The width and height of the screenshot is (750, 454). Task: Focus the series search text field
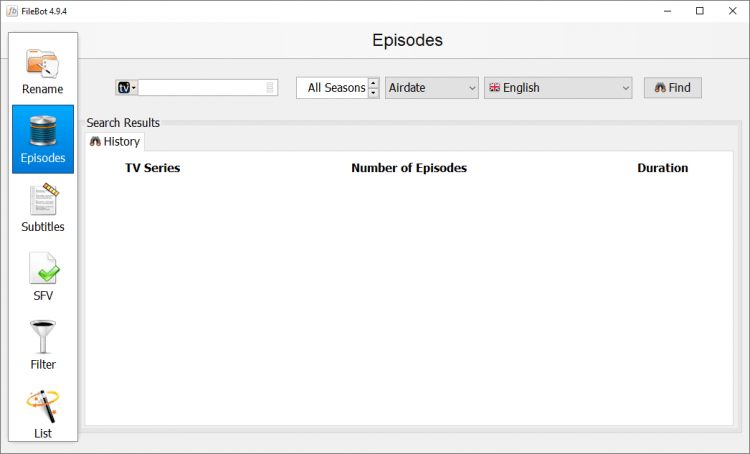(x=200, y=88)
